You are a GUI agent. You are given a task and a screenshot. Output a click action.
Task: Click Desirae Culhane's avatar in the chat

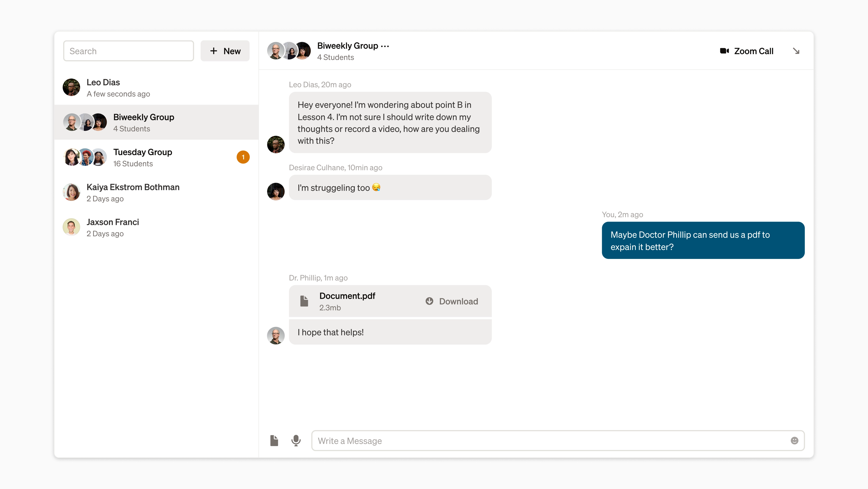276,191
